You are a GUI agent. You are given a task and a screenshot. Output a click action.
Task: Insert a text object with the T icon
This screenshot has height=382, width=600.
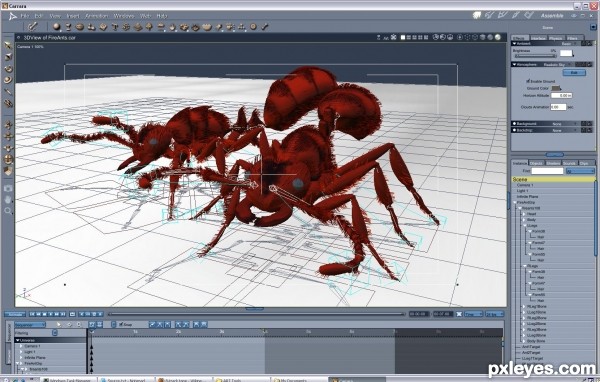pyautogui.click(x=114, y=27)
